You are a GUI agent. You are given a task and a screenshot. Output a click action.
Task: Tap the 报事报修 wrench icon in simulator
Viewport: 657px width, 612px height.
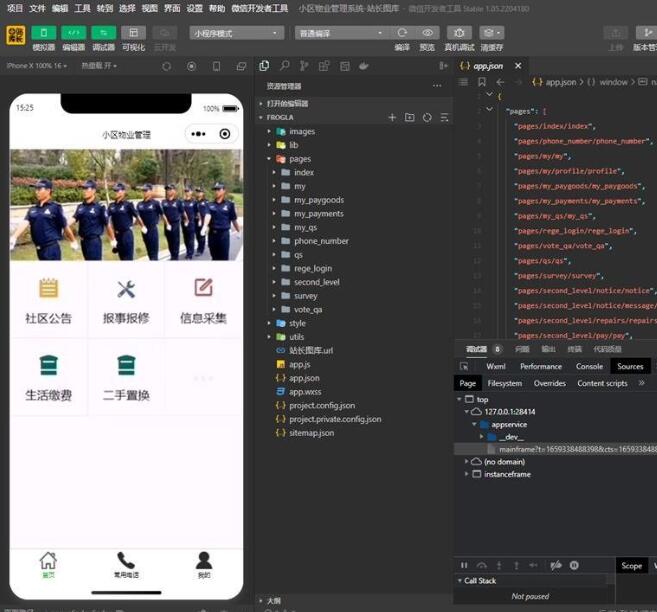click(126, 289)
